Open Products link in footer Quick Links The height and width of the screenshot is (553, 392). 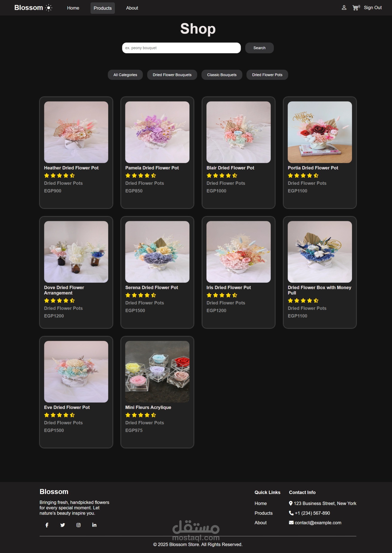(264, 513)
